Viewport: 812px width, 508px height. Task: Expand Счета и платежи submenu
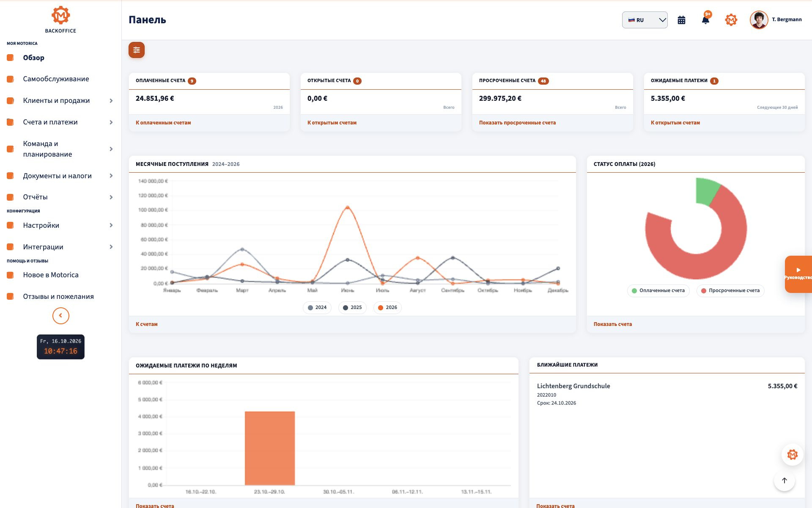tap(111, 122)
